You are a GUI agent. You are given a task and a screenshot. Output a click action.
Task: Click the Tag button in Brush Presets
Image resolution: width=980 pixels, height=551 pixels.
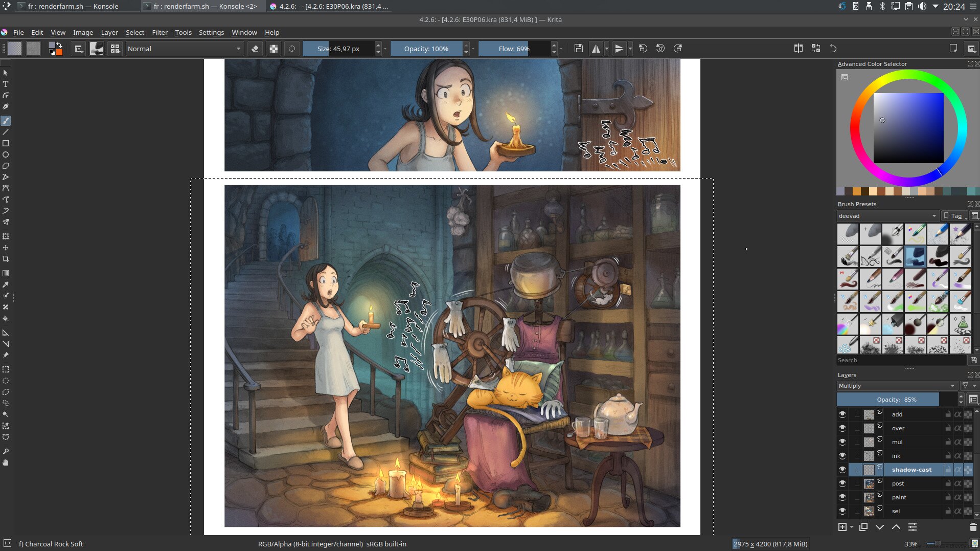(955, 216)
